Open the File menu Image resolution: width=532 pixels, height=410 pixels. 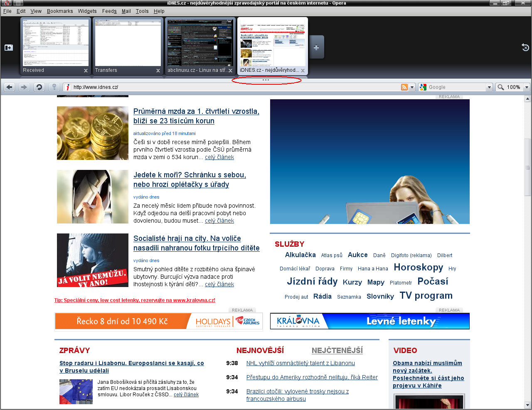(x=7, y=11)
